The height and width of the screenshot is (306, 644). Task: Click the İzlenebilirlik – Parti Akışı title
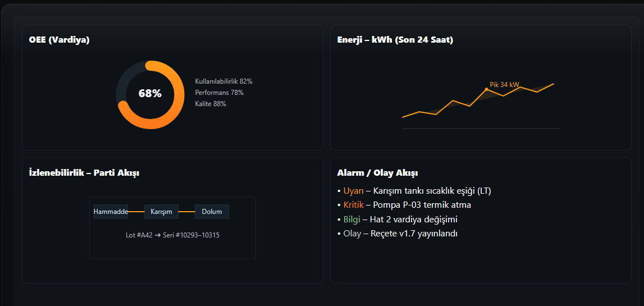[84, 173]
